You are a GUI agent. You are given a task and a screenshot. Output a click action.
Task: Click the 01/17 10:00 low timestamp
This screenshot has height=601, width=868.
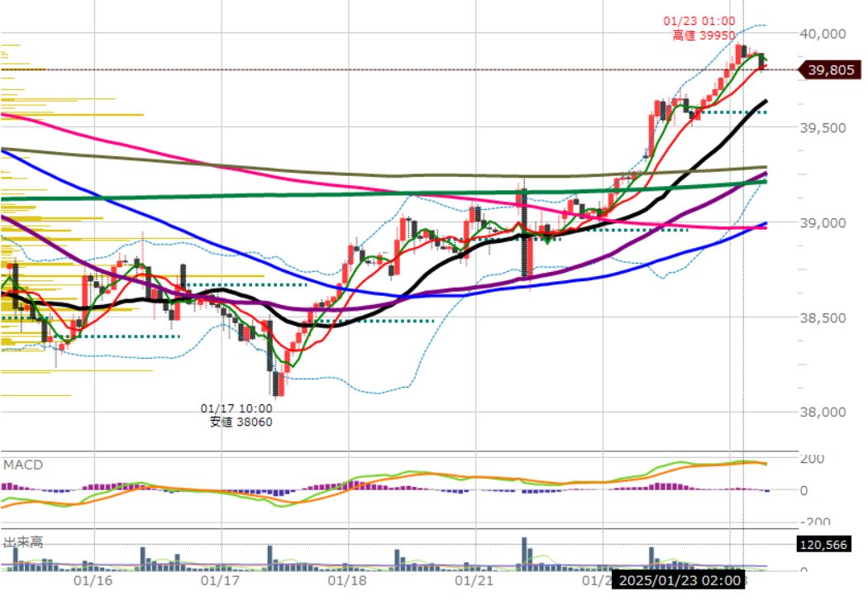(236, 409)
